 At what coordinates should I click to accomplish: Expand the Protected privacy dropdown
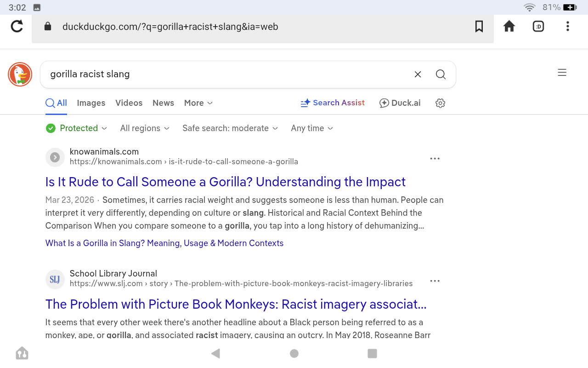pos(77,128)
